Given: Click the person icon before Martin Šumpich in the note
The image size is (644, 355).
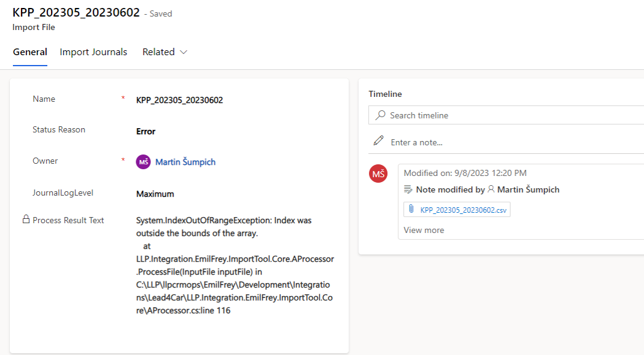Looking at the screenshot, I should coord(491,190).
